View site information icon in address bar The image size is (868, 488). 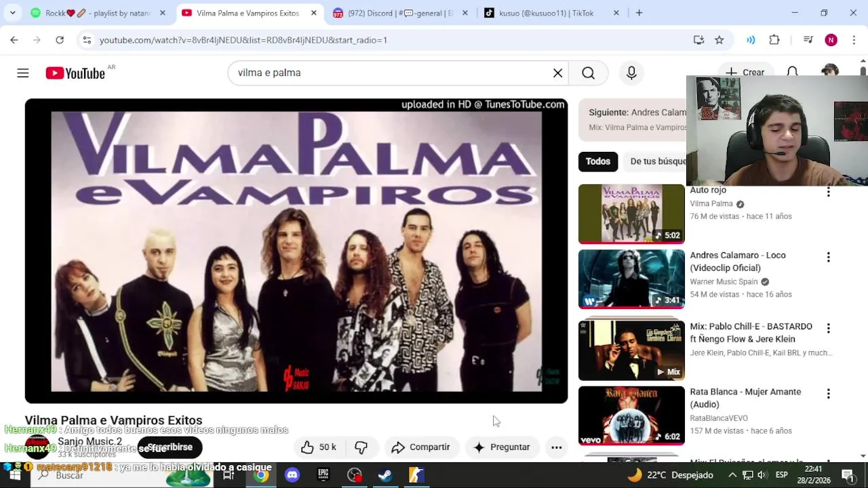pos(87,40)
